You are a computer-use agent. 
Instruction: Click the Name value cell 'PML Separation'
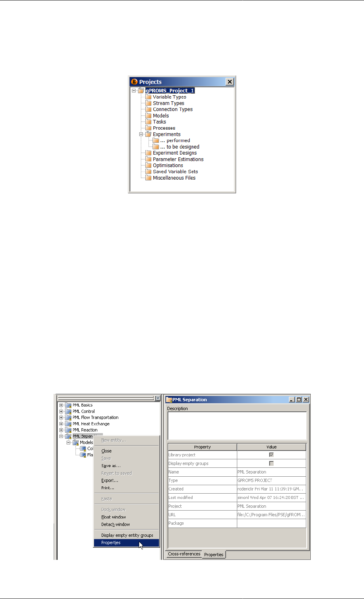[272, 472]
